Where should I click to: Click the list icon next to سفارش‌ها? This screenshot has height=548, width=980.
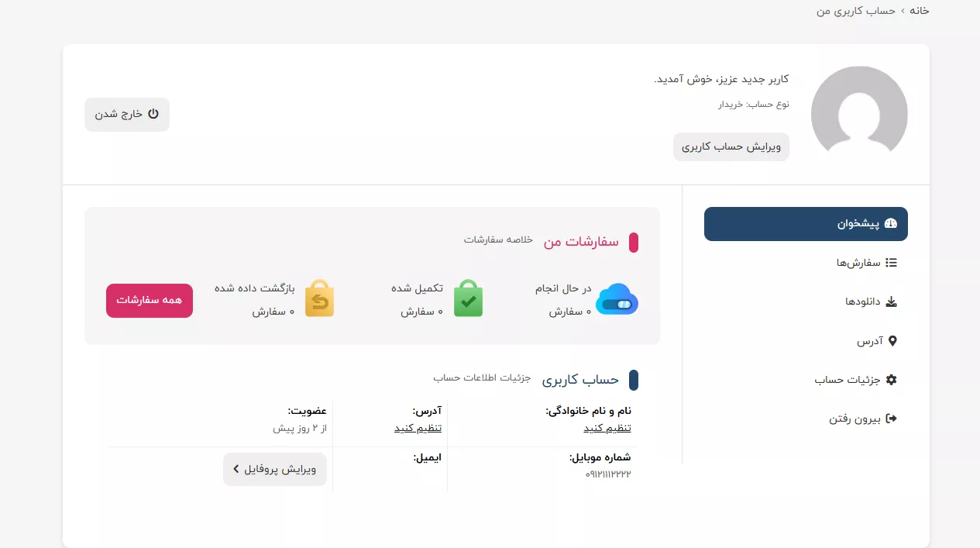click(891, 263)
